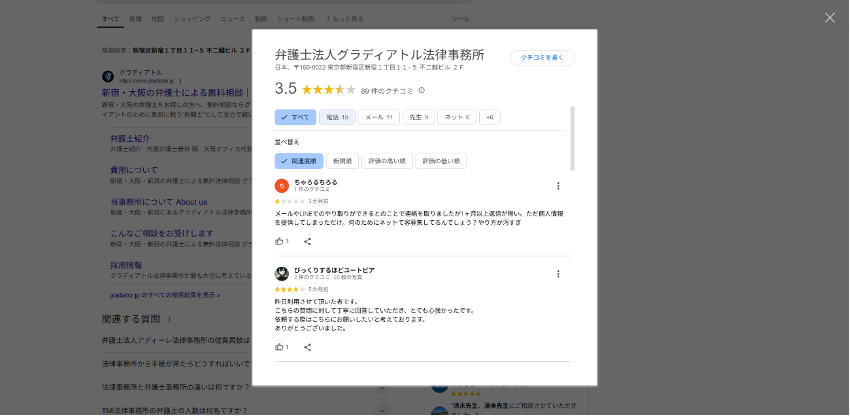850x416 pixels.
Task: Open the 当事務所について About us sitelink
Action: [159, 202]
